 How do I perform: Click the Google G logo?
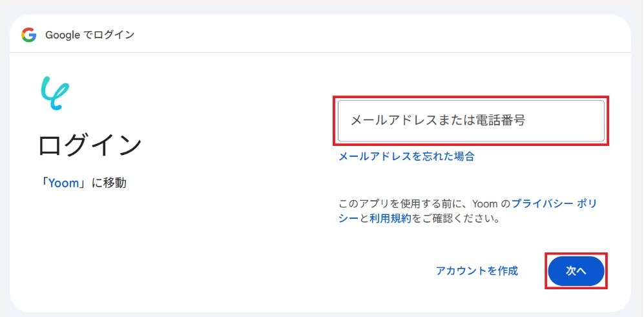29,35
